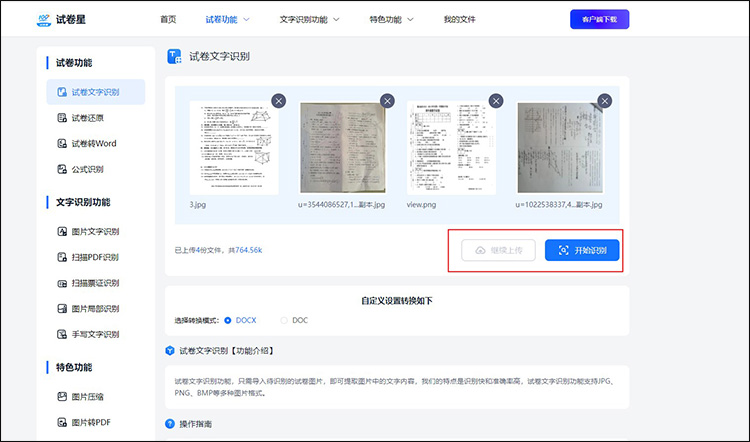The image size is (750, 442).
Task: Click the 开始识别 button
Action: click(x=582, y=250)
